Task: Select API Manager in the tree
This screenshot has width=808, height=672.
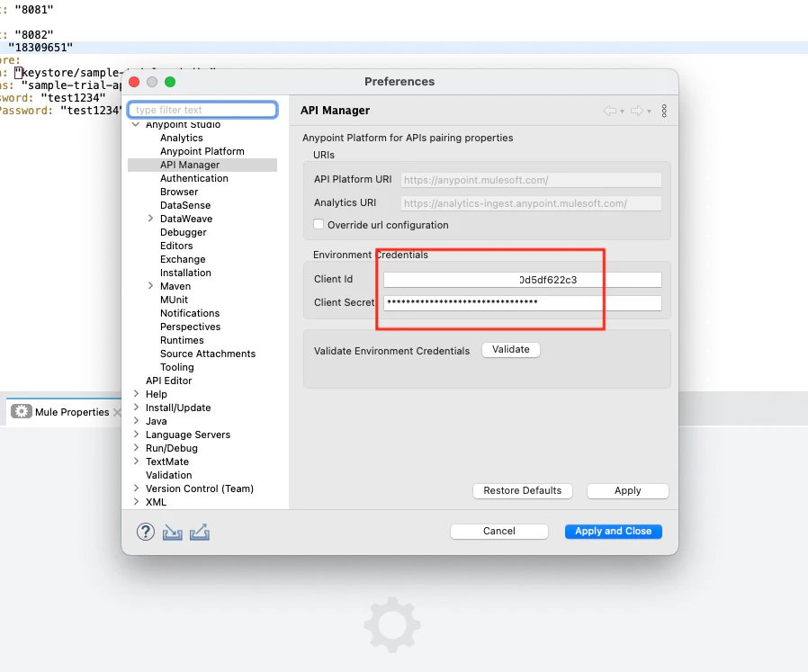Action: (x=190, y=165)
